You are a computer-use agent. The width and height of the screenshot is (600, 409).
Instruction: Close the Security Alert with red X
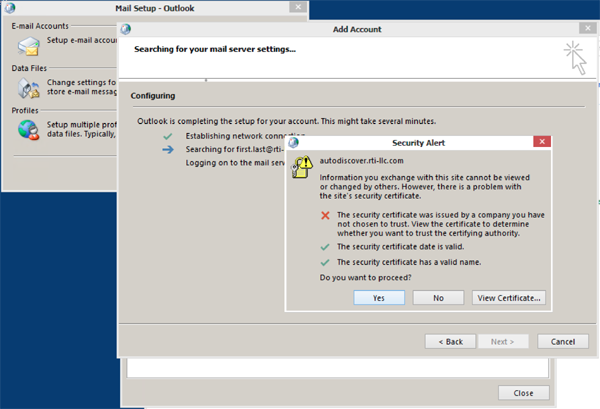click(x=542, y=142)
